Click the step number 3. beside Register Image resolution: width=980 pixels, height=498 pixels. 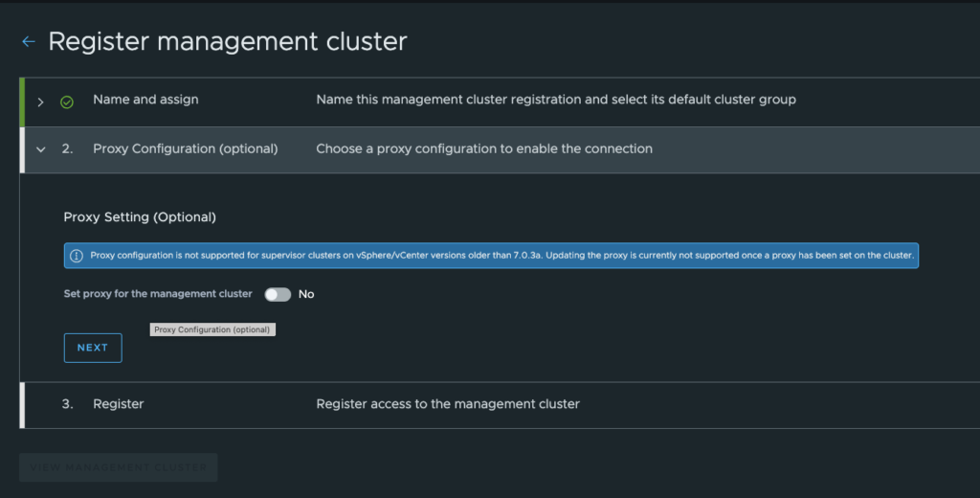point(68,404)
